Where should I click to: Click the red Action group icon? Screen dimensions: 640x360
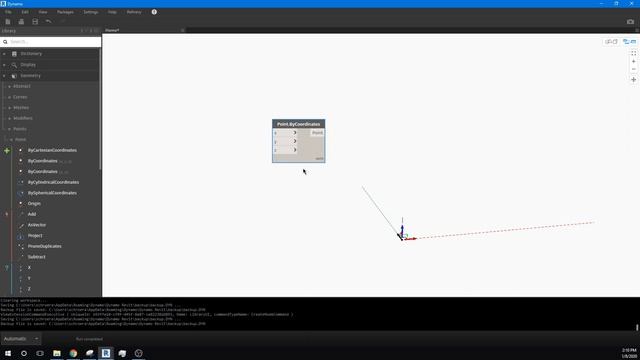pos(7,214)
